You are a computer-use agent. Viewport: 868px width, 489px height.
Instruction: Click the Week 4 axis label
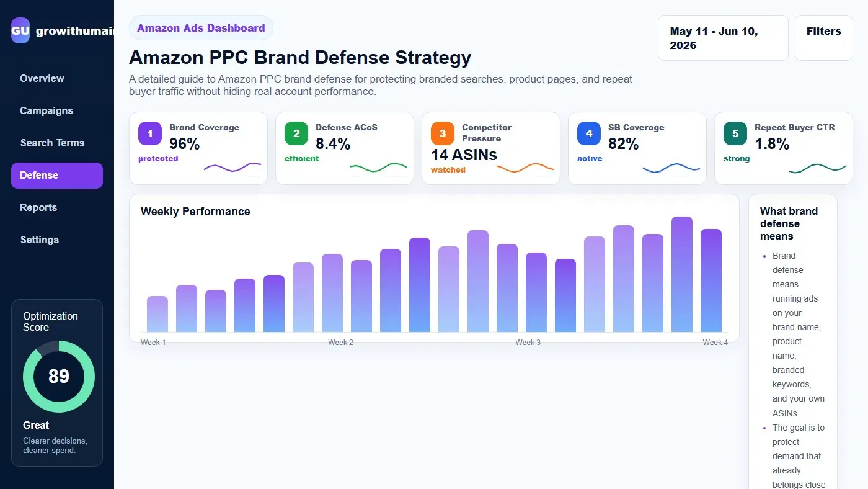[715, 343]
